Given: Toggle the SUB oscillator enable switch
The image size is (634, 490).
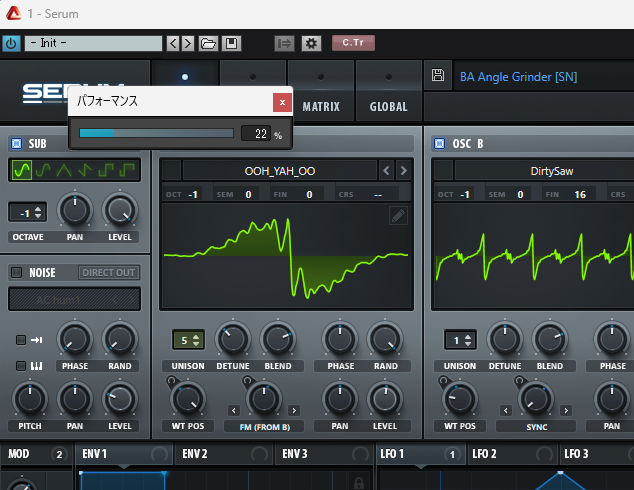Looking at the screenshot, I should (x=17, y=144).
